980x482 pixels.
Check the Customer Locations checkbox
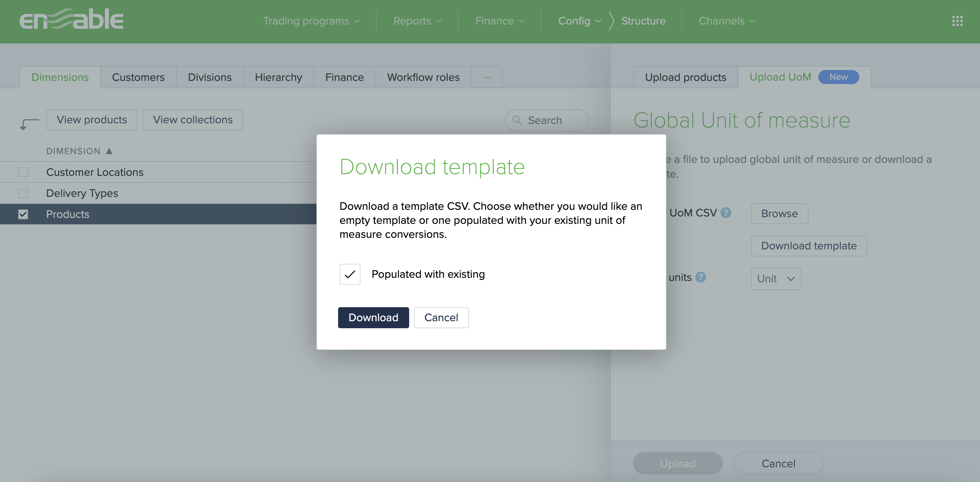pos(23,172)
